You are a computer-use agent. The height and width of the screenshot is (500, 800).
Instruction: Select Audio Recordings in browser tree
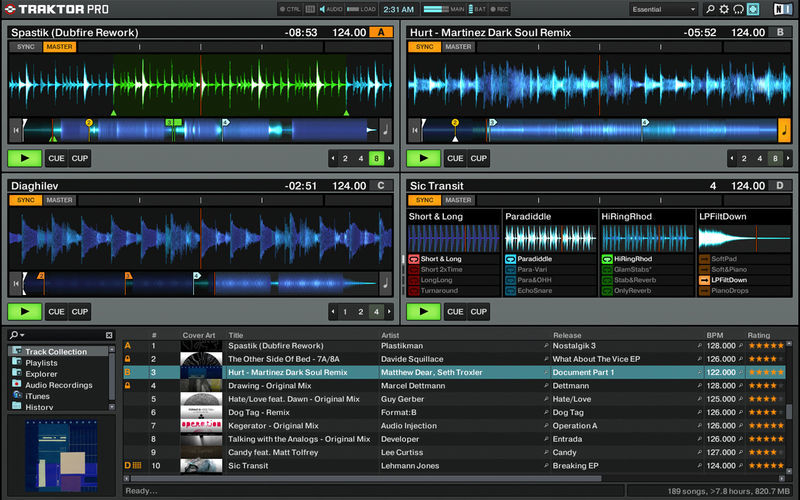point(59,385)
